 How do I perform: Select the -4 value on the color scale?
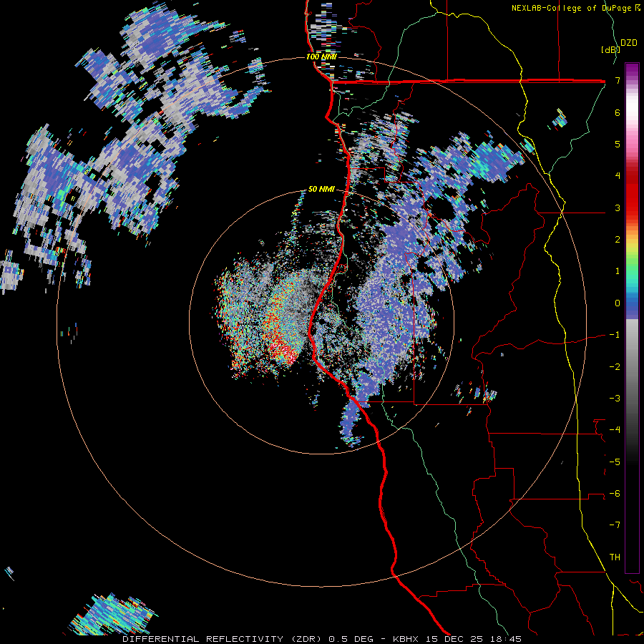pyautogui.click(x=615, y=429)
